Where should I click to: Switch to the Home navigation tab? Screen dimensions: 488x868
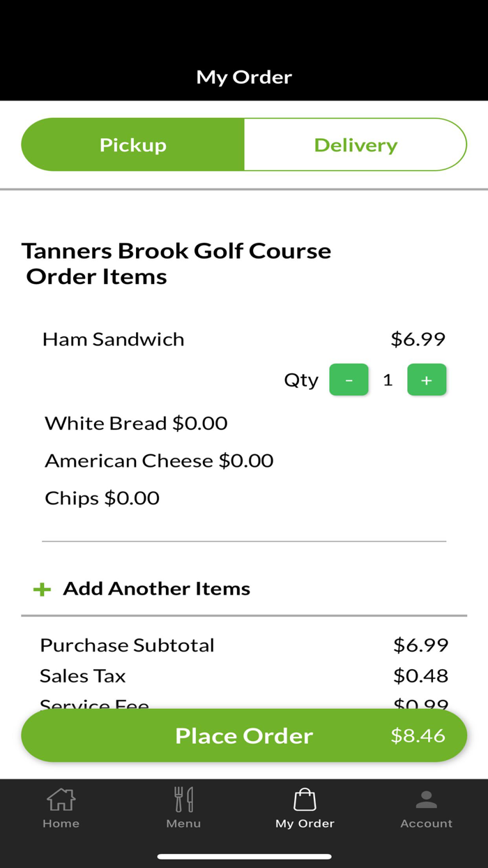[61, 808]
